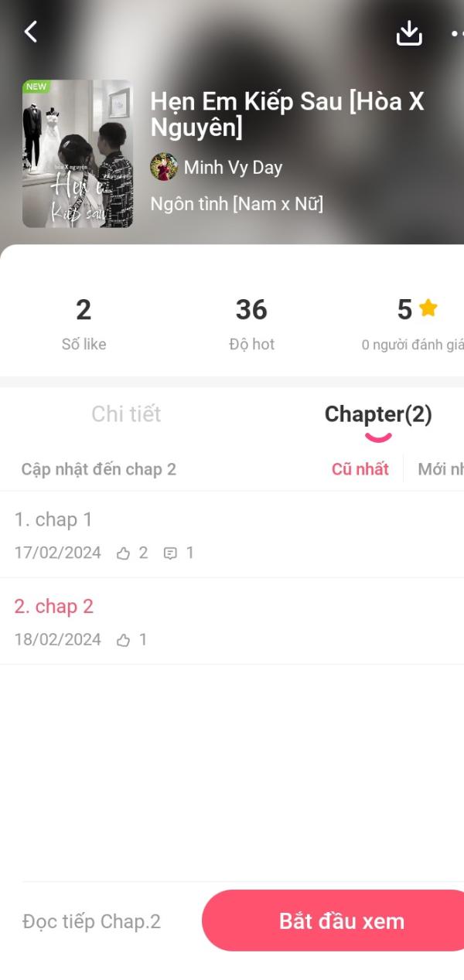Go back using the top-left arrow
The width and height of the screenshot is (464, 980).
31,32
